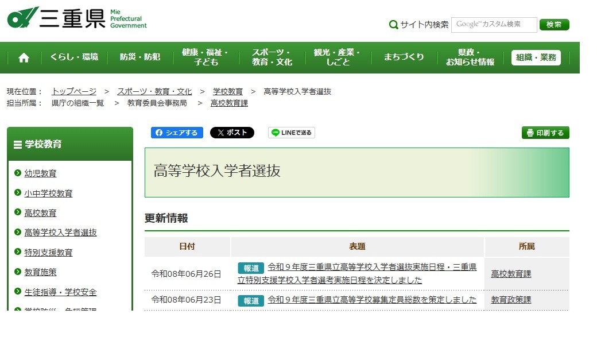Open 教育政策課 link in the 更新情報 table
Screen dimensions: 601x364
(511, 300)
